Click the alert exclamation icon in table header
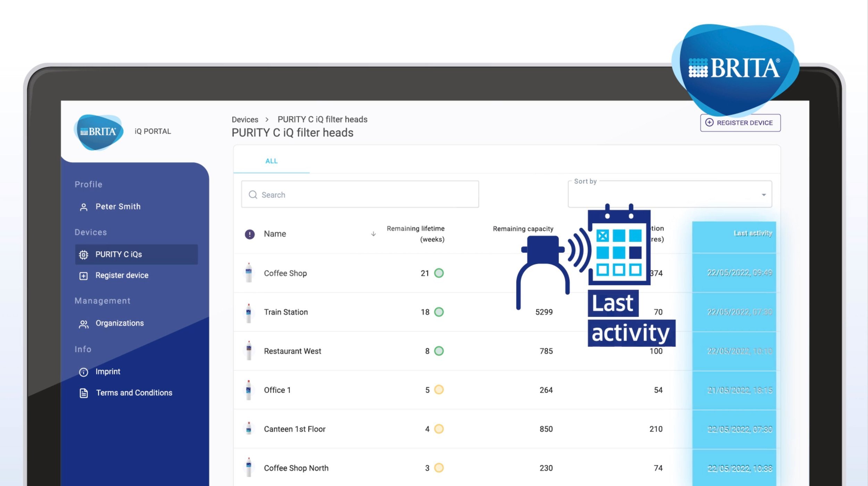Image resolution: width=868 pixels, height=486 pixels. tap(250, 234)
